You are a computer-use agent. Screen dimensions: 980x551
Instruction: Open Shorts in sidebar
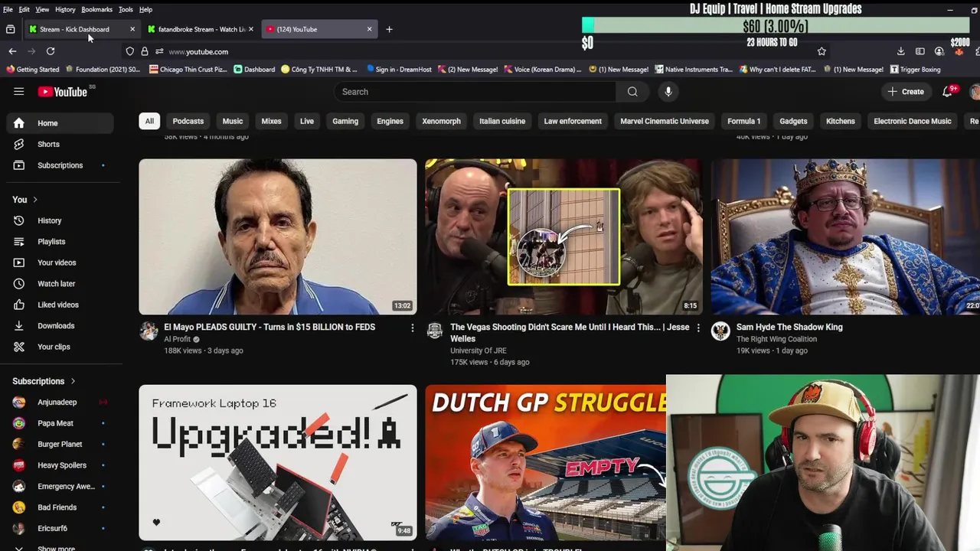tap(60, 144)
